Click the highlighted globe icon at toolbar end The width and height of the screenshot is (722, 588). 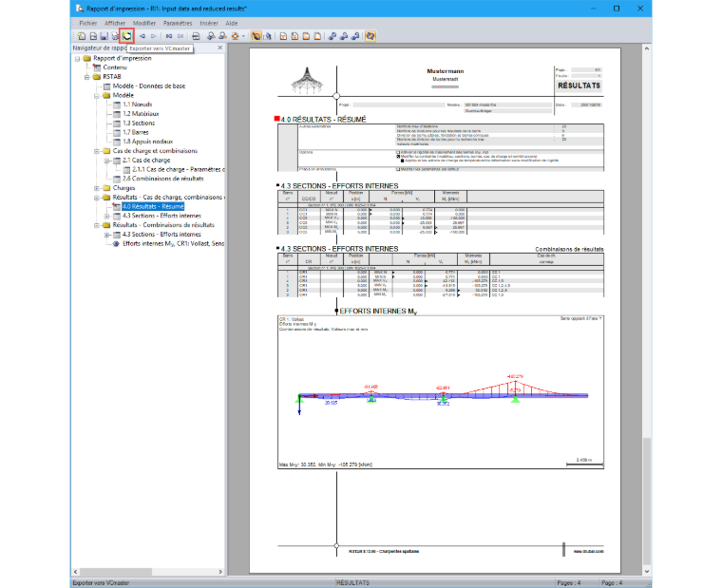(370, 36)
